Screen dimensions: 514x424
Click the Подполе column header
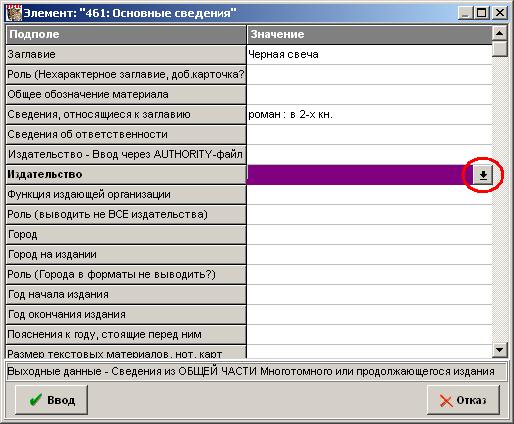(126, 34)
